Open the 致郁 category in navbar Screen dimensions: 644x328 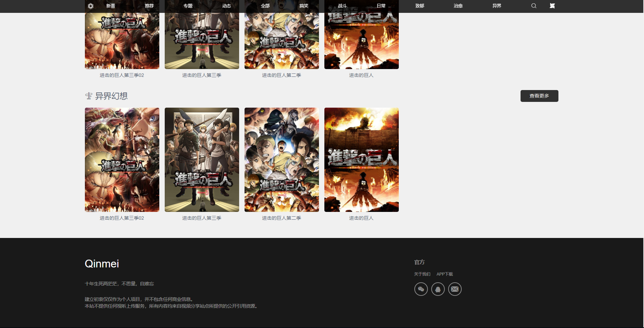[420, 6]
